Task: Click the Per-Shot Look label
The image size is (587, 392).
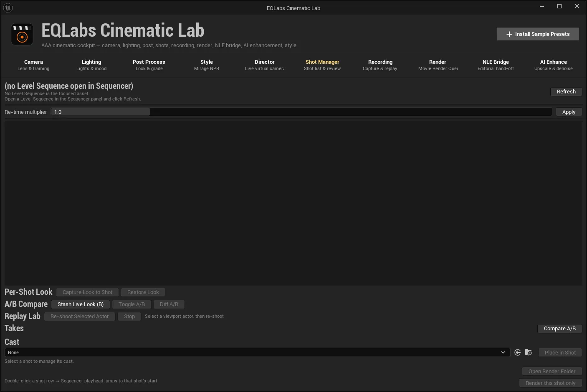Action: 28,292
